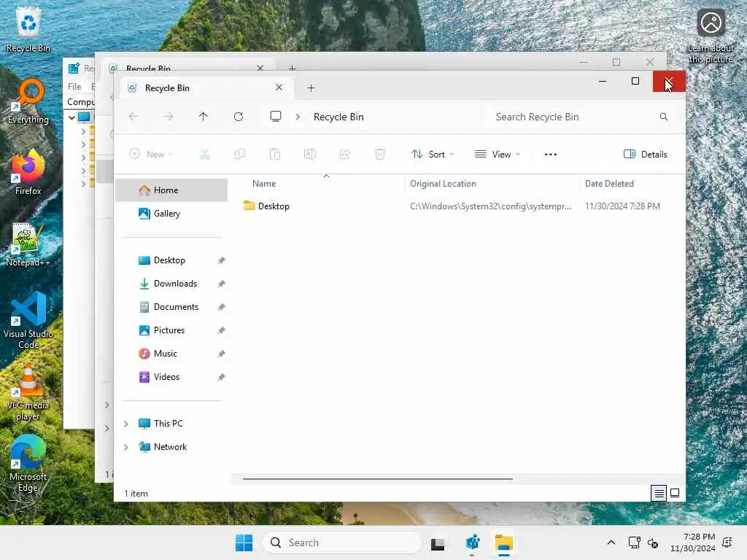Expand Network in the sidebar
Image resolution: width=747 pixels, height=560 pixels.
tap(125, 447)
